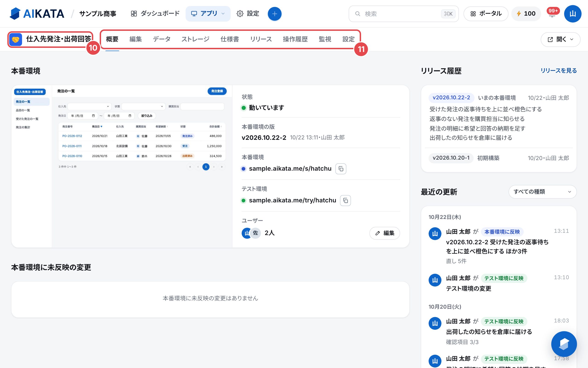Click the リリースを見る link

559,71
